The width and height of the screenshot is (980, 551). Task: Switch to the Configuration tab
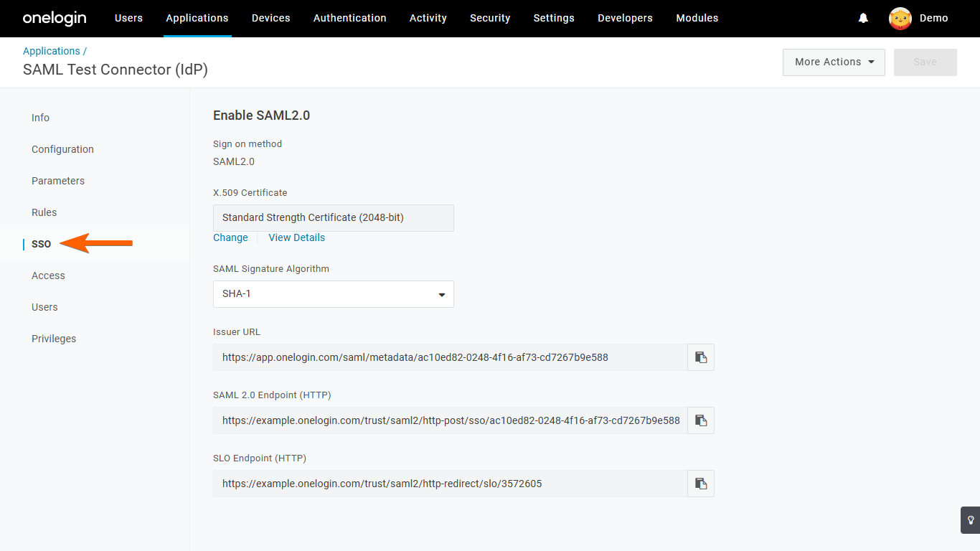click(62, 149)
